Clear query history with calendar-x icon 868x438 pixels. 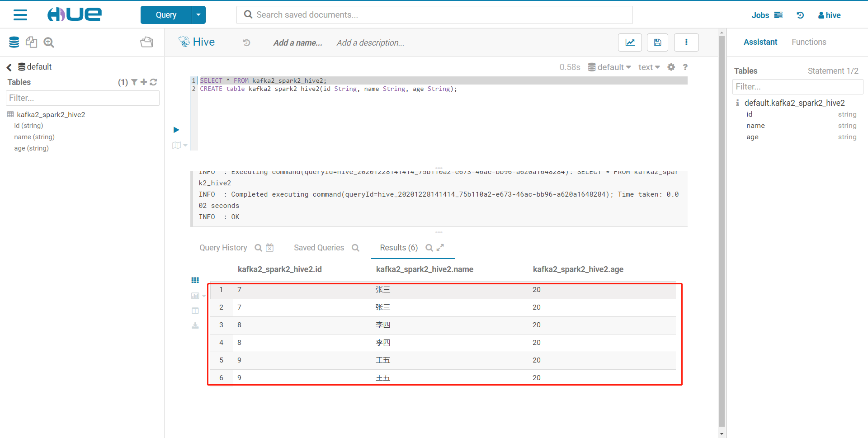click(270, 247)
